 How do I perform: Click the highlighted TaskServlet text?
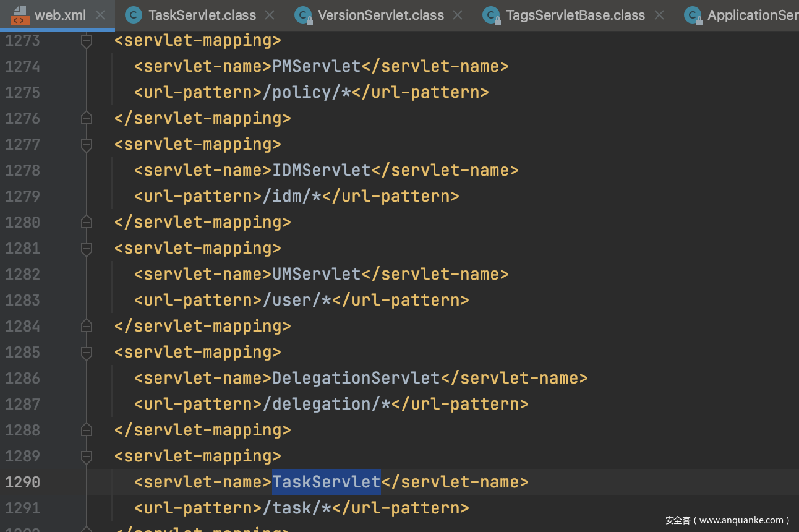coord(326,482)
